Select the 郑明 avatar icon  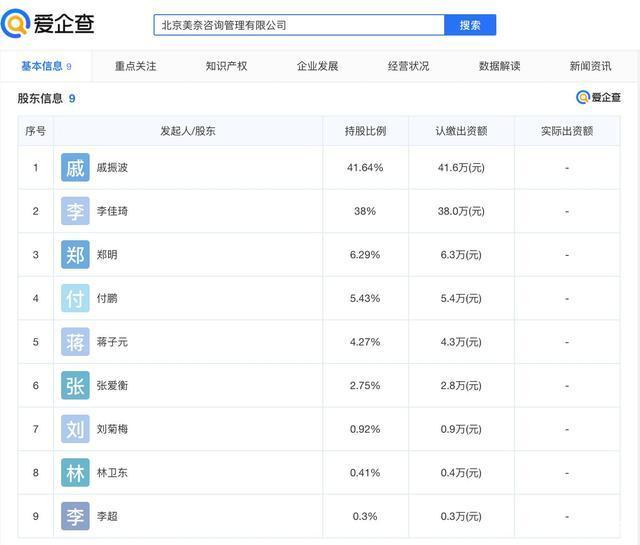tap(75, 255)
